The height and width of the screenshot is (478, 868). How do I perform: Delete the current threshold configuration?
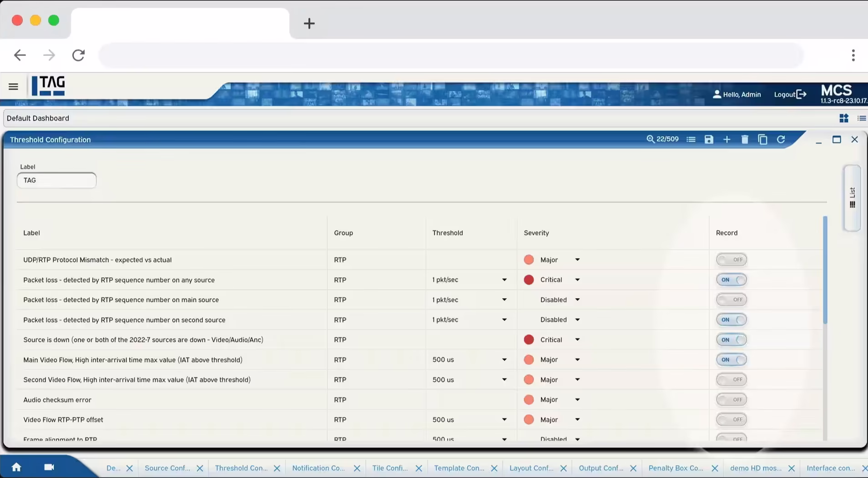744,139
